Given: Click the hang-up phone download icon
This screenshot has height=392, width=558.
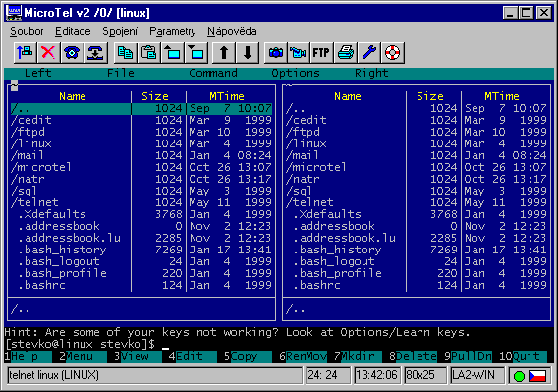Looking at the screenshot, I should (95, 53).
